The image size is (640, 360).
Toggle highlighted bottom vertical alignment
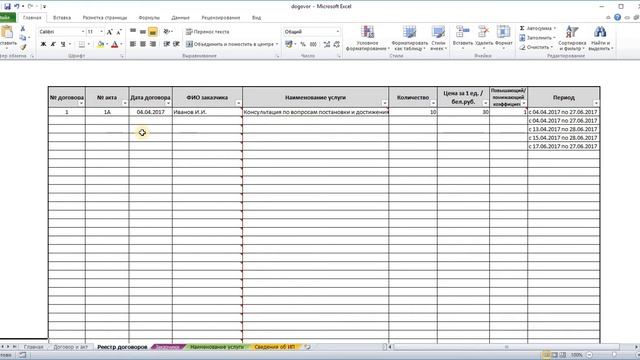coord(153,31)
